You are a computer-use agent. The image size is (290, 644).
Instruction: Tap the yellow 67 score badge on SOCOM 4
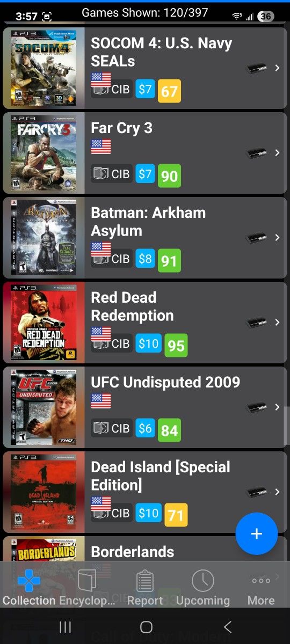(x=169, y=91)
